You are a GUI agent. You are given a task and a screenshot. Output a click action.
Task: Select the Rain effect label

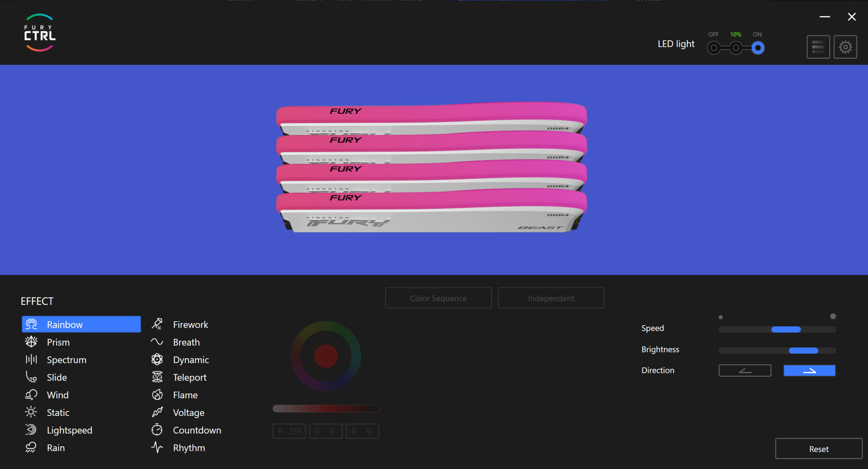pos(56,448)
